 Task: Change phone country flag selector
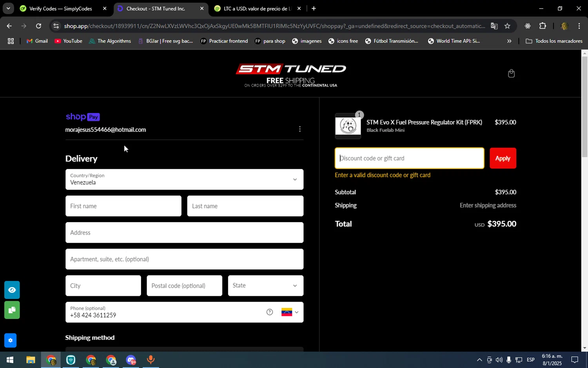pos(290,312)
